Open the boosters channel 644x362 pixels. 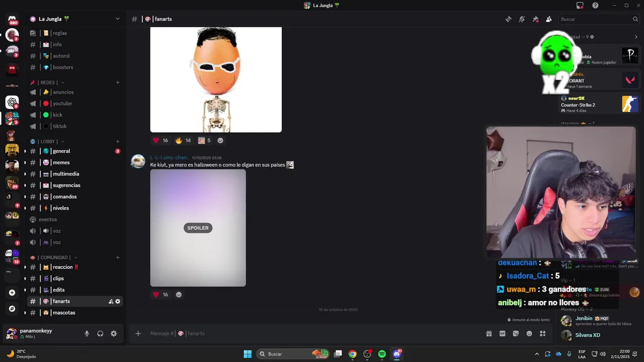coord(75,67)
